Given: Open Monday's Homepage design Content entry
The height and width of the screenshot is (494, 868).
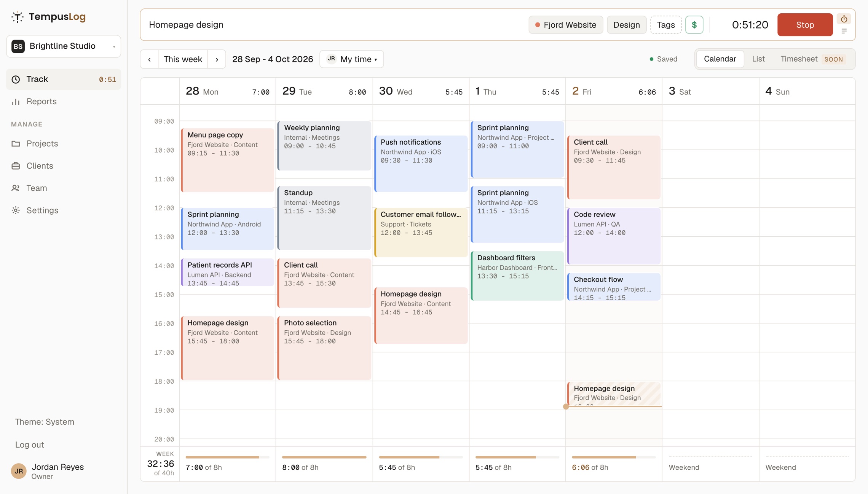Looking at the screenshot, I should 228,348.
